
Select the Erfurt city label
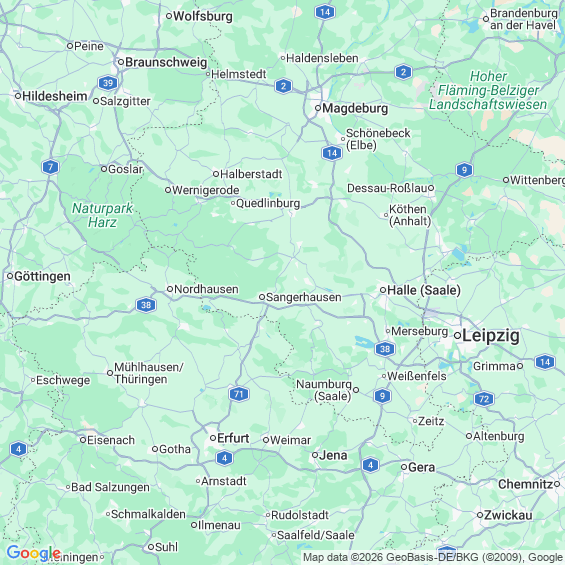pyautogui.click(x=233, y=438)
